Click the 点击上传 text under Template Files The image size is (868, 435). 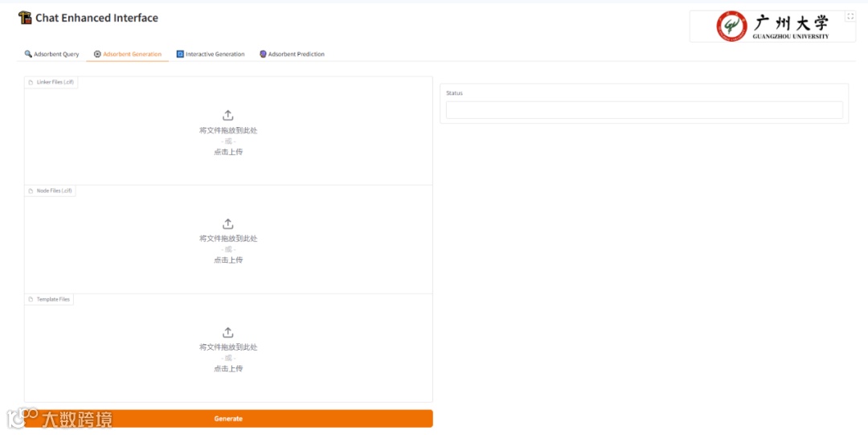[228, 368]
